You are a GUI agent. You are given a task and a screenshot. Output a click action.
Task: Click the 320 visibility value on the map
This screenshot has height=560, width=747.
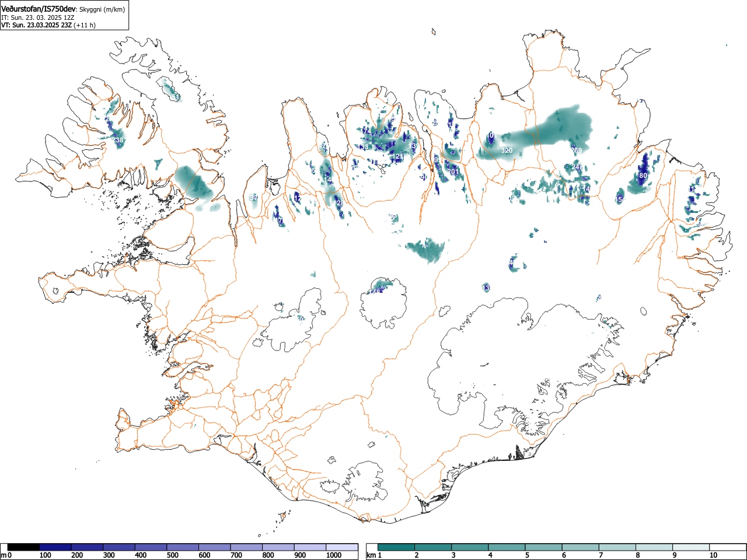pos(507,151)
